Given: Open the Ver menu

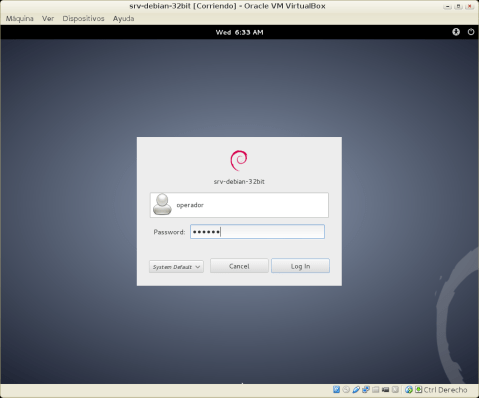Looking at the screenshot, I should pyautogui.click(x=48, y=19).
